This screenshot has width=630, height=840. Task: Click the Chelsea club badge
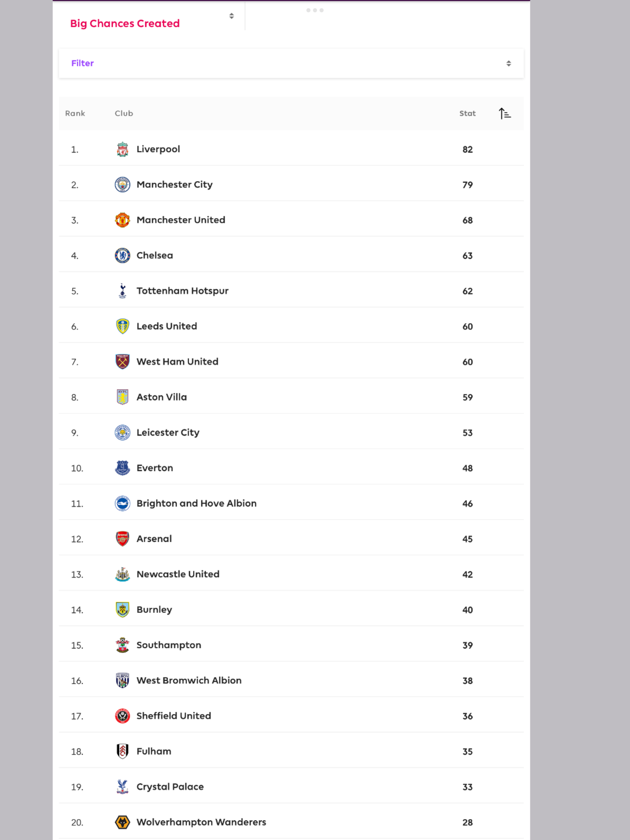122,256
